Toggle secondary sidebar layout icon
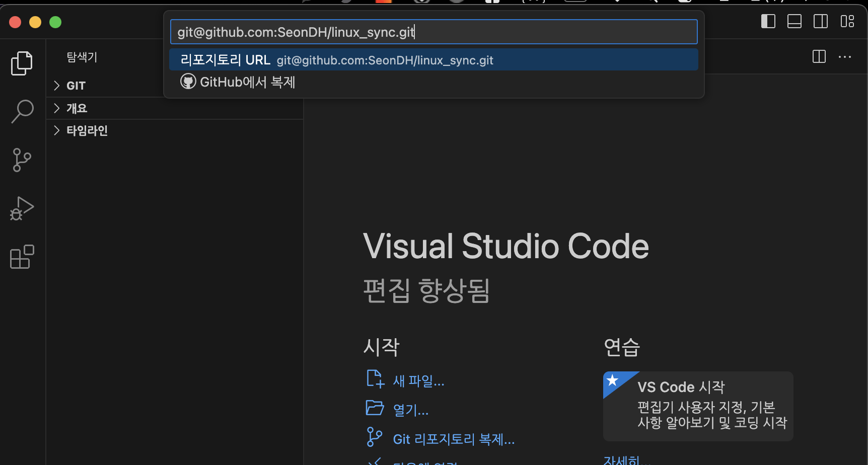 tap(821, 21)
